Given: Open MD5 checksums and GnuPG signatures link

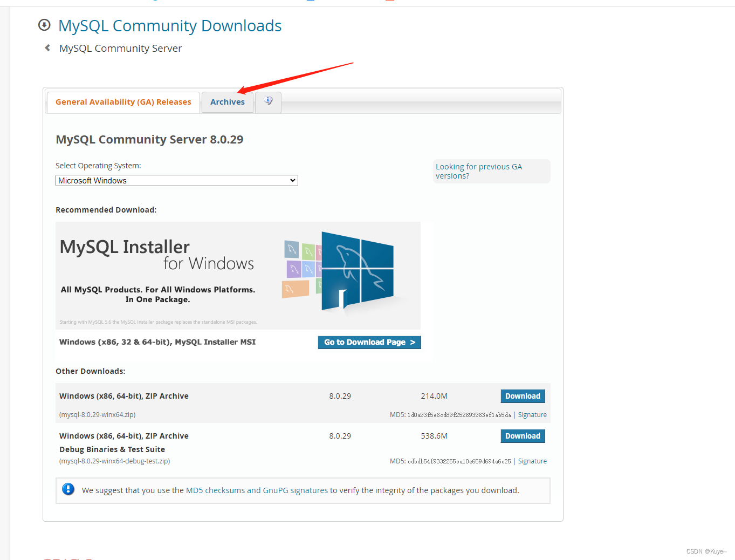Looking at the screenshot, I should (x=257, y=490).
